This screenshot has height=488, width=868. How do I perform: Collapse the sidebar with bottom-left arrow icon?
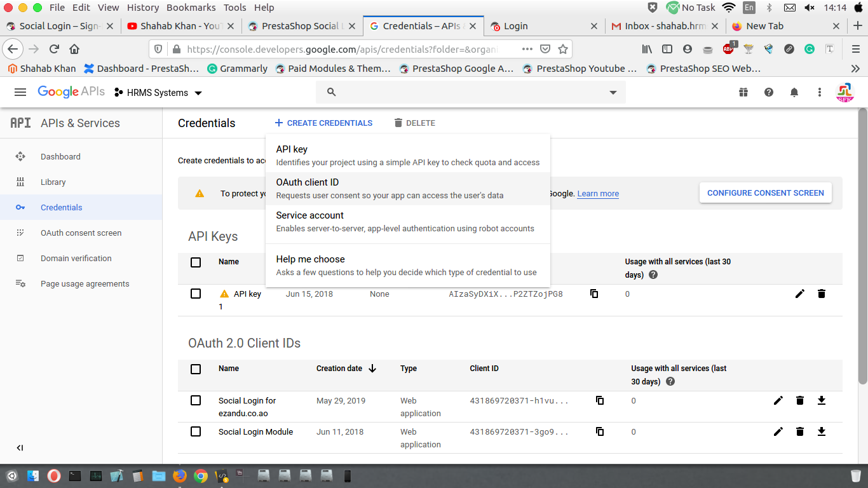(20, 448)
